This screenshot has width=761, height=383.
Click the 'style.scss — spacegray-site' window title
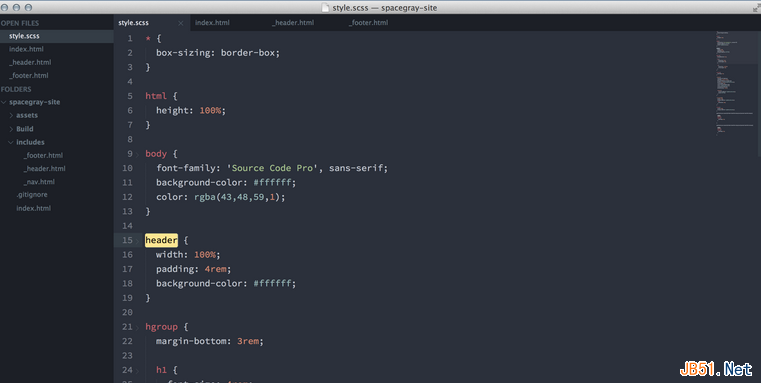[384, 8]
